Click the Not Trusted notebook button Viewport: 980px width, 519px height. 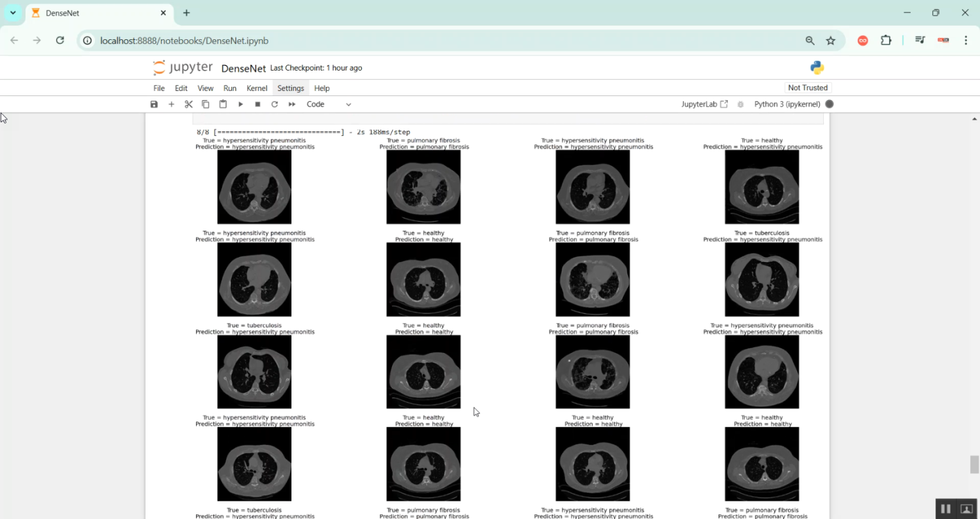click(x=808, y=88)
